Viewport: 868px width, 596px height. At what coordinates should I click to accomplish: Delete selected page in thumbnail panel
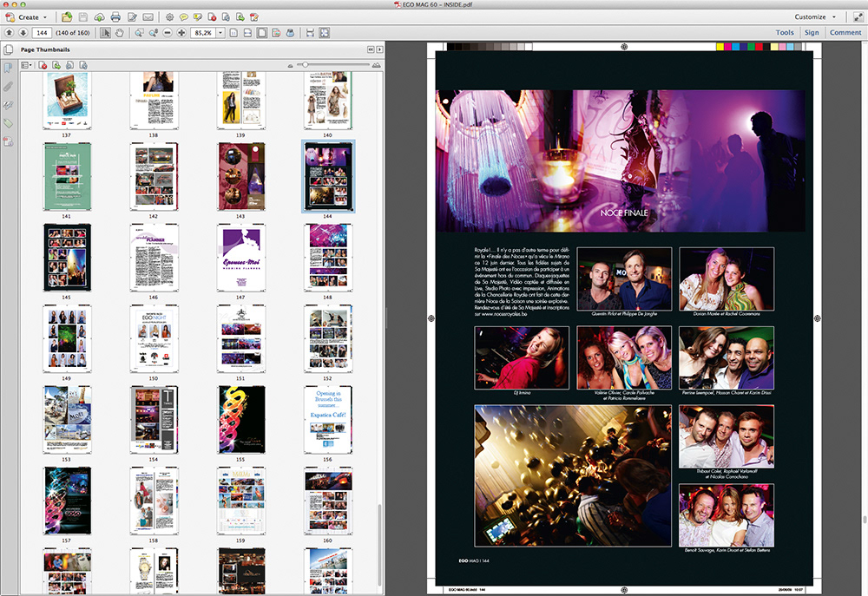click(43, 65)
